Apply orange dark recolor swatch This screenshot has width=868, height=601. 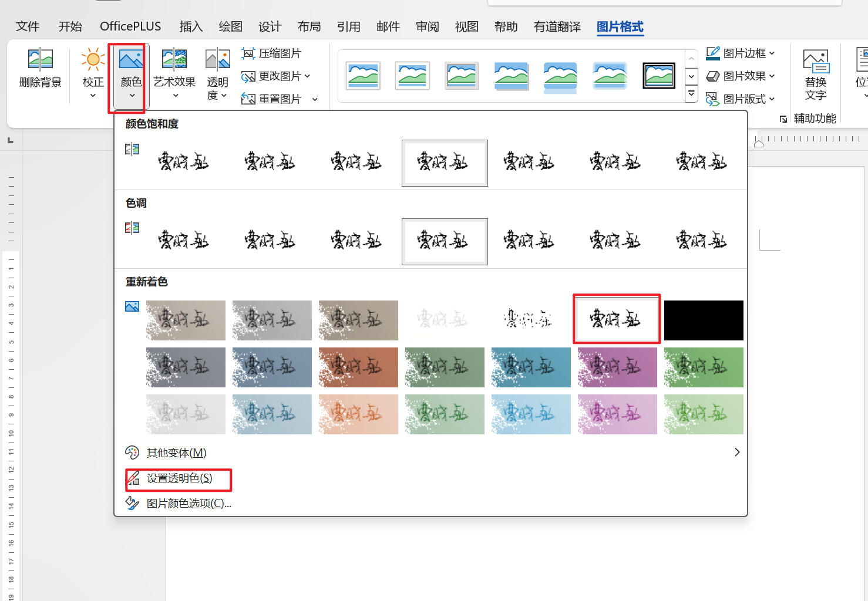[x=358, y=367]
